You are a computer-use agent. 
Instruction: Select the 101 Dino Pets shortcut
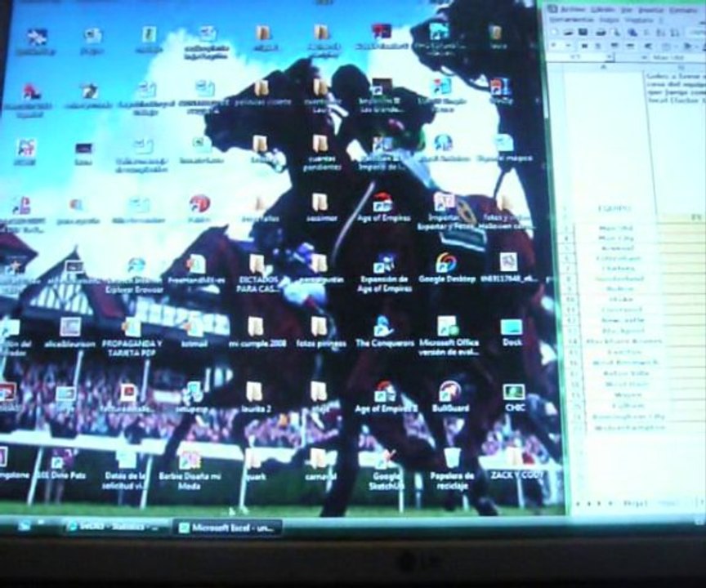click(x=60, y=465)
